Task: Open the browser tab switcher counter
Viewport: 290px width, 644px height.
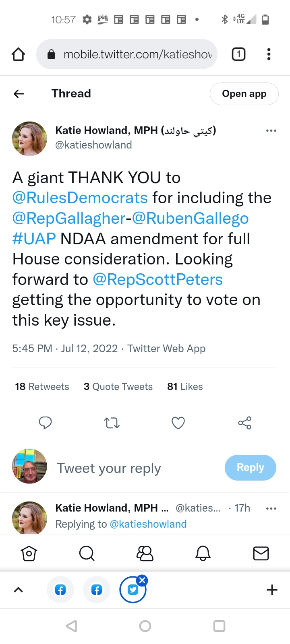Action: (238, 54)
